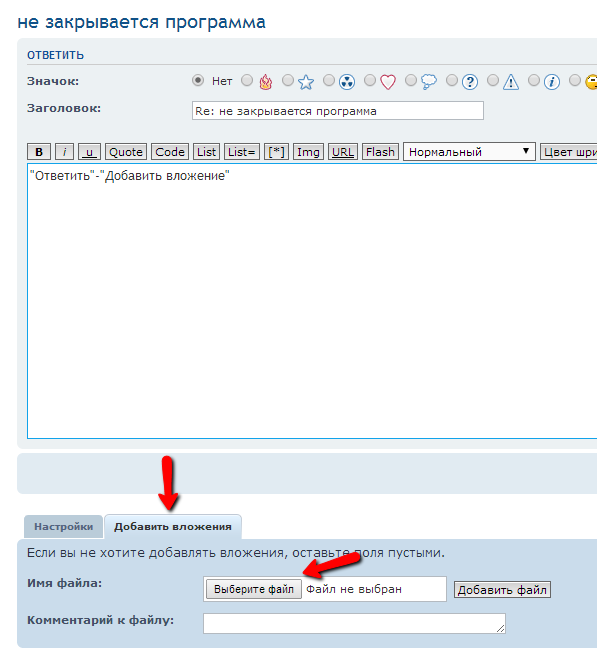
Task: Click the info topic icon
Action: tap(552, 82)
